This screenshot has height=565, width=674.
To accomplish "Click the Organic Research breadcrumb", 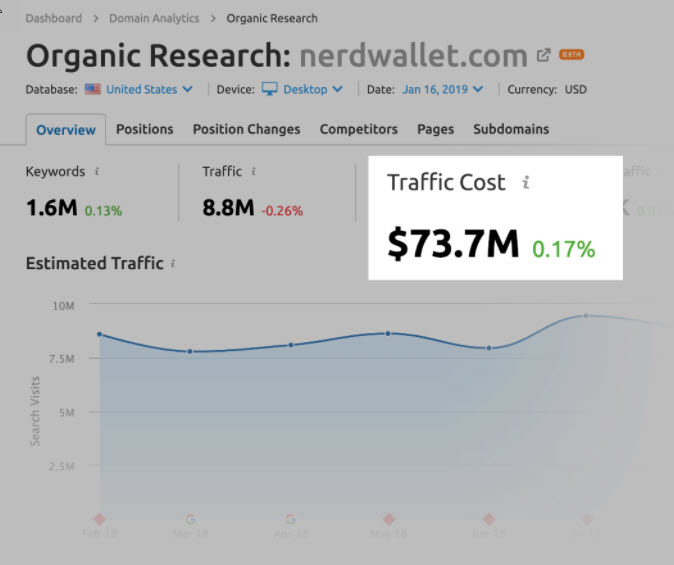I will (x=272, y=18).
